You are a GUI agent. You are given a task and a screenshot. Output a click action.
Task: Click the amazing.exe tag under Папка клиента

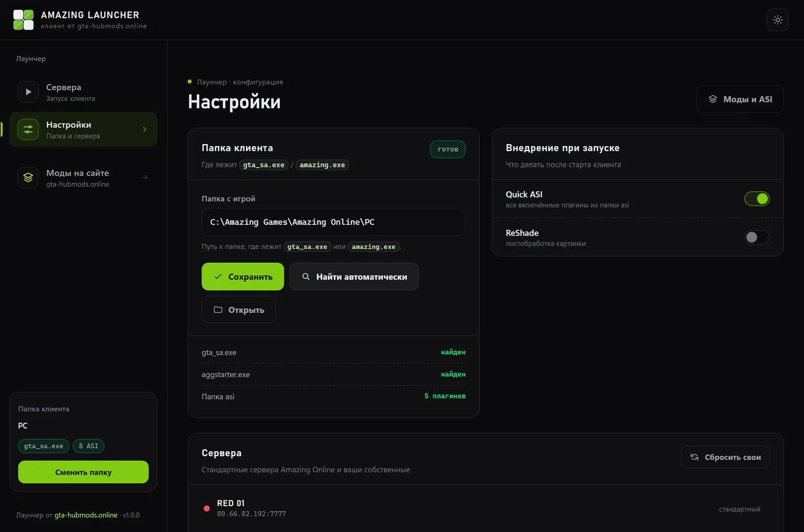click(322, 165)
